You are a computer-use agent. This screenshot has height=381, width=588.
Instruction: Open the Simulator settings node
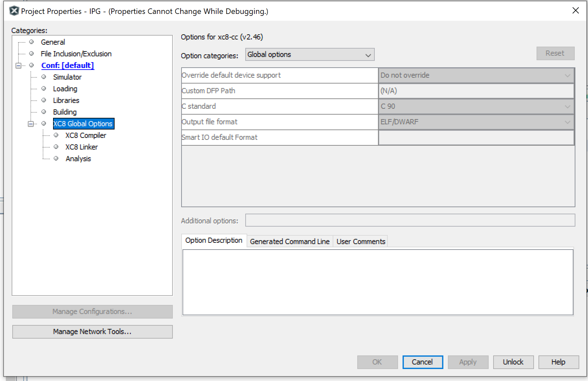[67, 77]
